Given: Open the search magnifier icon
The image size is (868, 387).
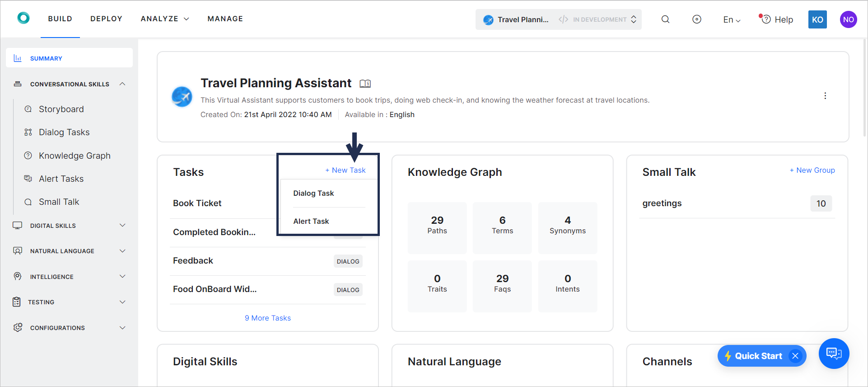Looking at the screenshot, I should click(665, 19).
